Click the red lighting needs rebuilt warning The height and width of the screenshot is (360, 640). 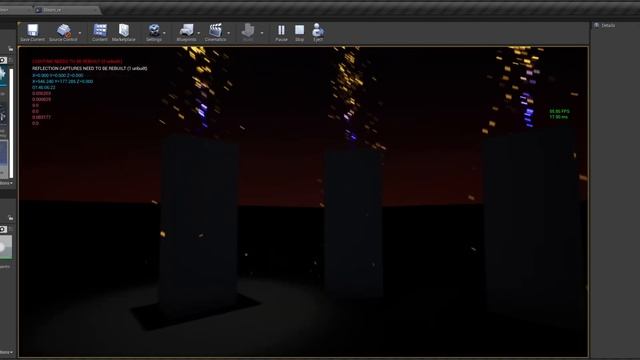coord(77,62)
